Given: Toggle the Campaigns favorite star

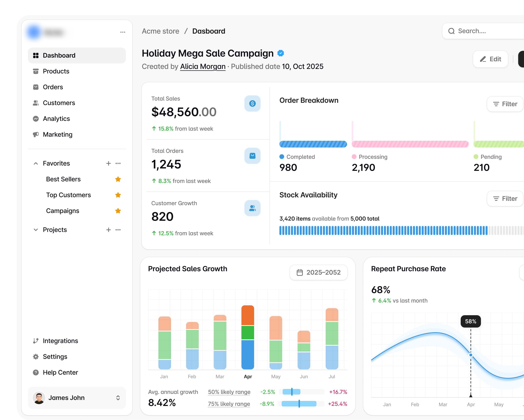Looking at the screenshot, I should 118,211.
